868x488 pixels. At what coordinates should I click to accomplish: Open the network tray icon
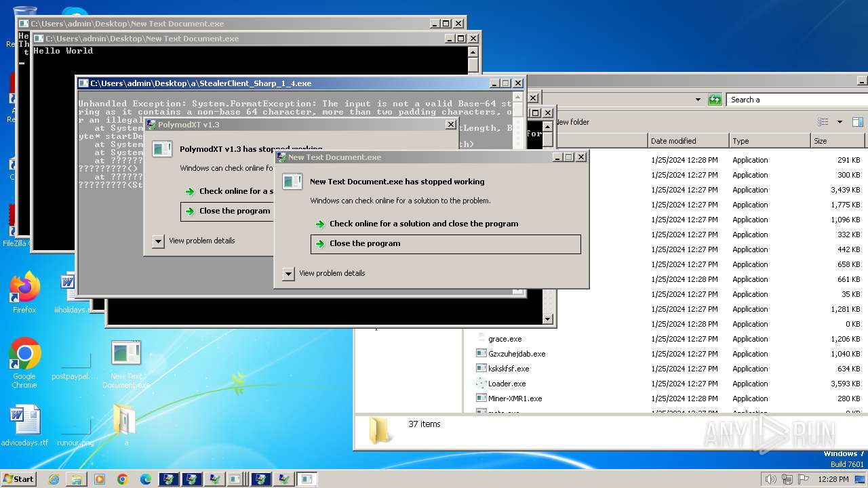(x=787, y=479)
